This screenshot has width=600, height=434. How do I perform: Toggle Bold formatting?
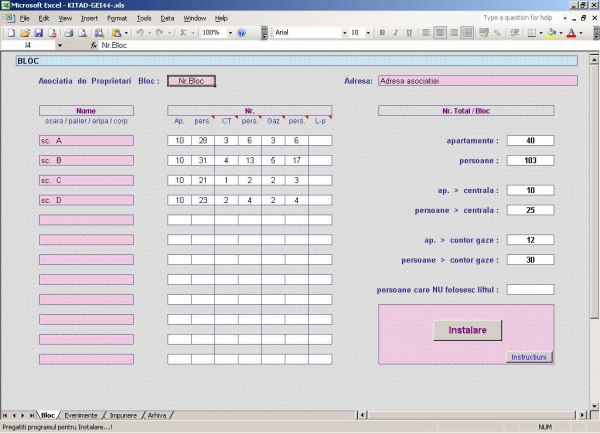click(382, 33)
